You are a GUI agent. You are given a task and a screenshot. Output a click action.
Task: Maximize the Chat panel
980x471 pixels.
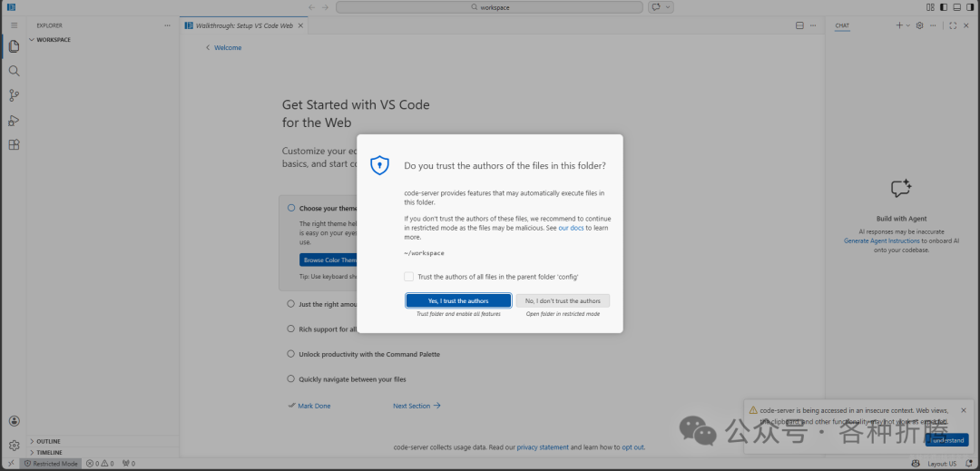click(953, 25)
